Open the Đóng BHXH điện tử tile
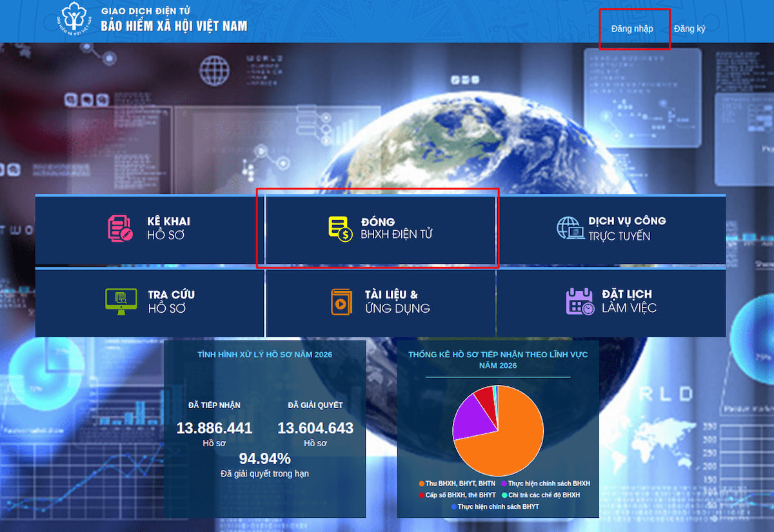The width and height of the screenshot is (774, 532). tap(380, 230)
